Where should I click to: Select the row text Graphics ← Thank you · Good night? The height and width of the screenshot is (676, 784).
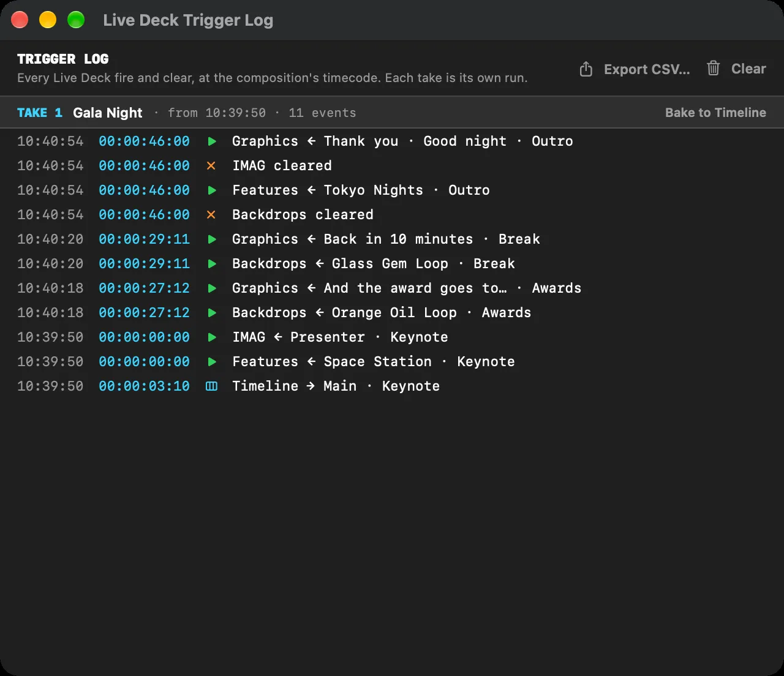tap(369, 141)
